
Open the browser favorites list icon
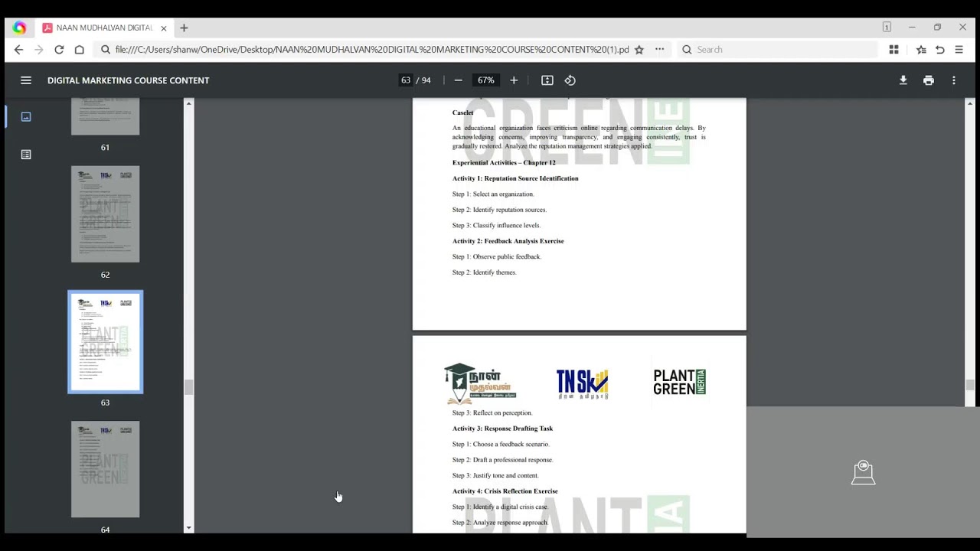[921, 50]
